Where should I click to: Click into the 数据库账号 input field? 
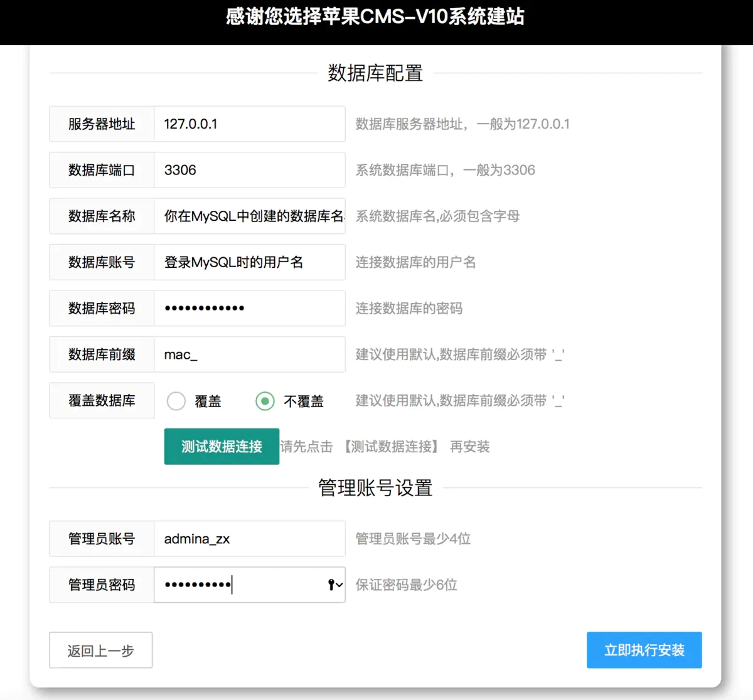(250, 262)
